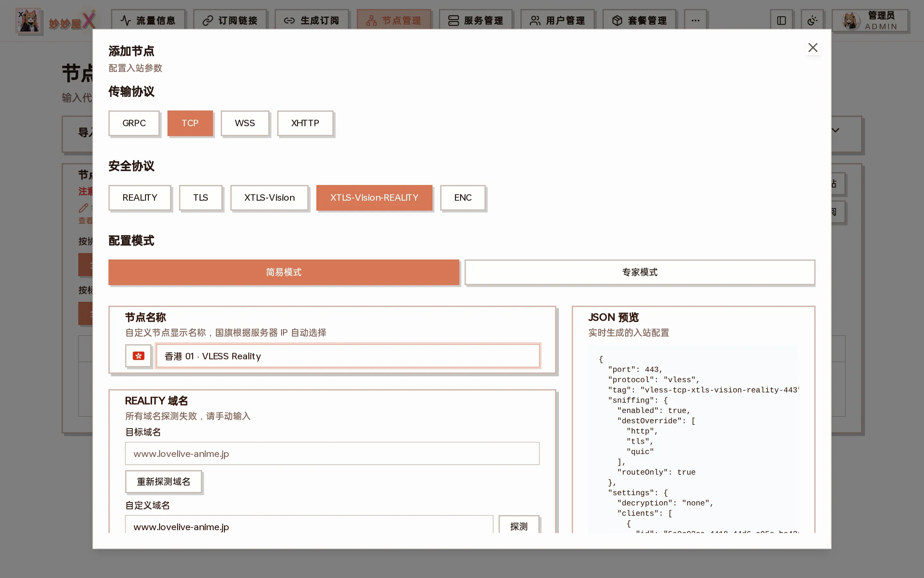Pick XTLS-Vision-REALITY security protocol

pyautogui.click(x=374, y=197)
